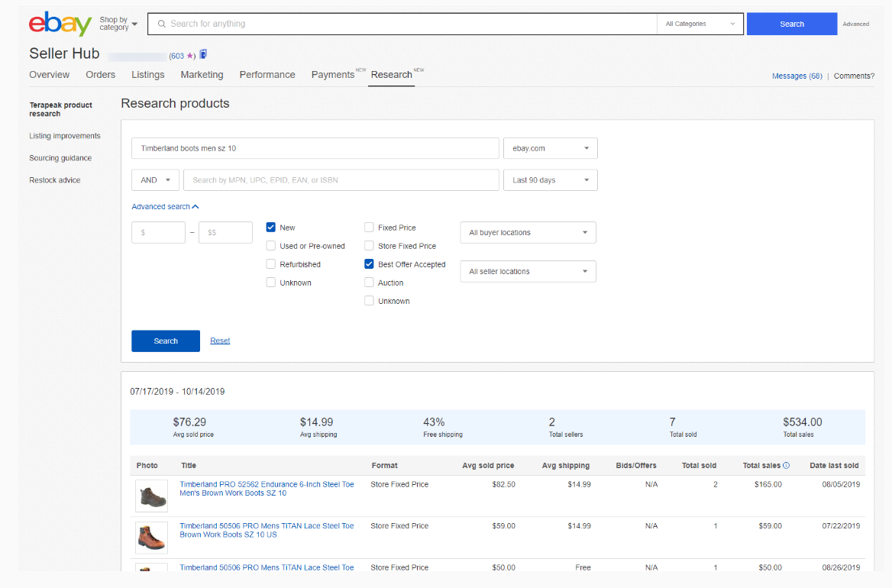The height and width of the screenshot is (588, 892).
Task: Click the magnifier icon in search bar
Action: [x=162, y=24]
